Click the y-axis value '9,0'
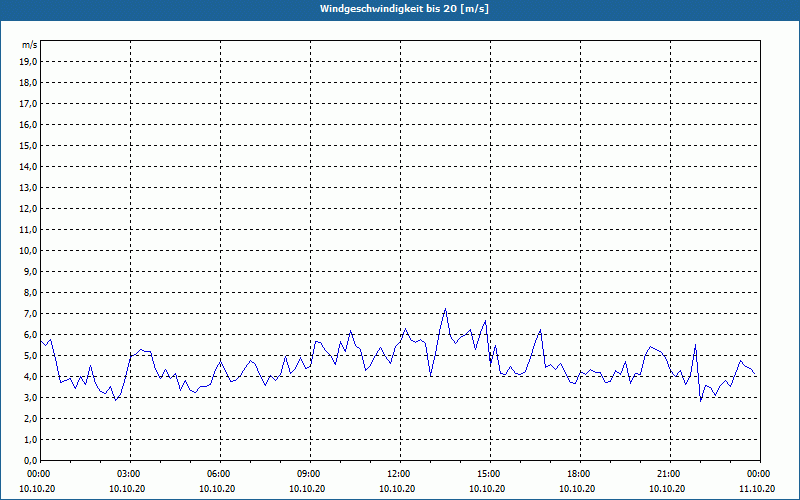Screen dimensions: 800x500 coord(31,271)
